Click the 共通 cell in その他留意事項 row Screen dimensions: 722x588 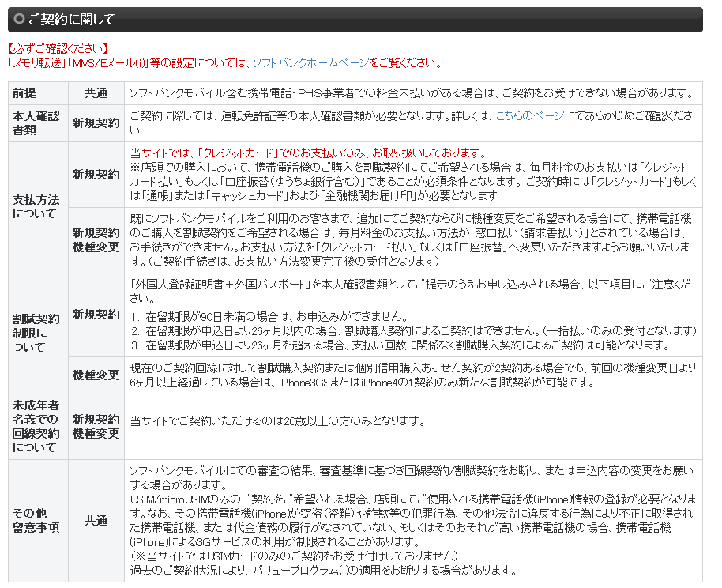click(96, 521)
